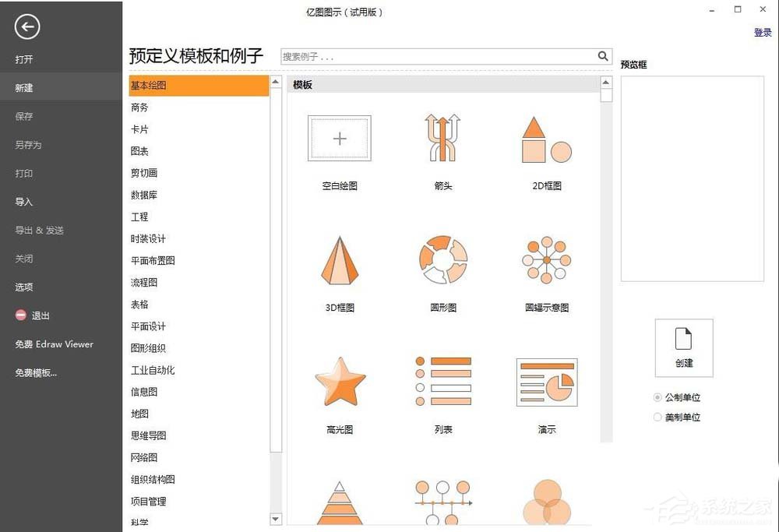779x532 pixels.
Task: Click the 登录 login link
Action: point(763,32)
